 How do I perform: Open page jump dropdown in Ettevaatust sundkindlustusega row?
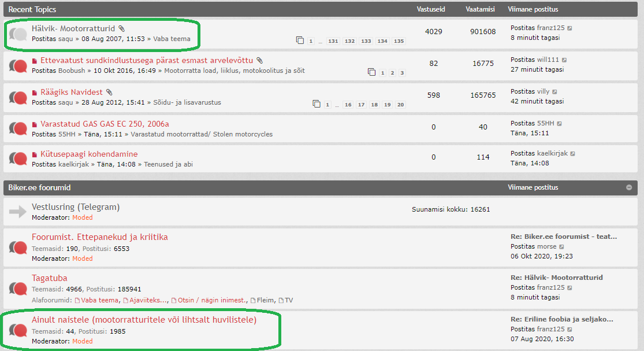[x=371, y=72]
